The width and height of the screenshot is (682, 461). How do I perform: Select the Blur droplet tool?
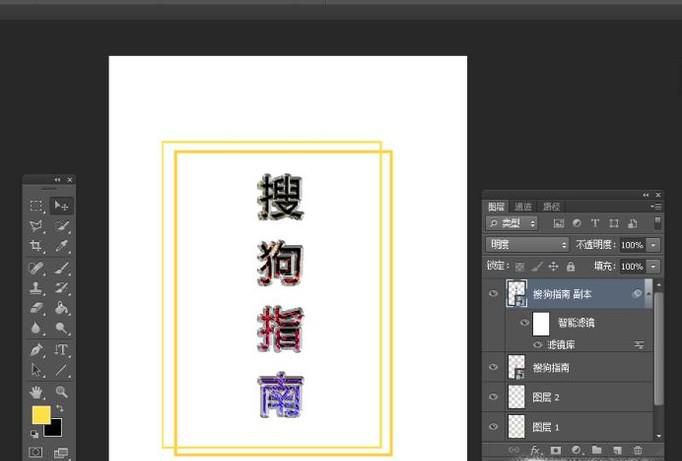tap(36, 328)
